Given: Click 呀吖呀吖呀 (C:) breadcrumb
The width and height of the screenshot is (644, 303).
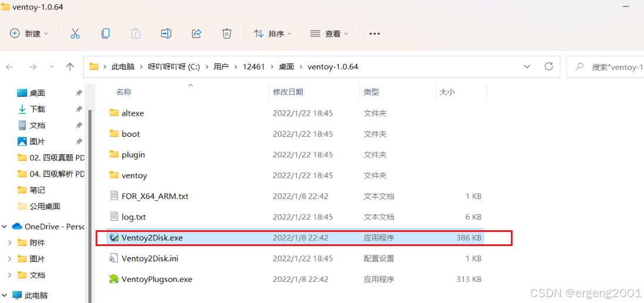Looking at the screenshot, I should point(174,67).
